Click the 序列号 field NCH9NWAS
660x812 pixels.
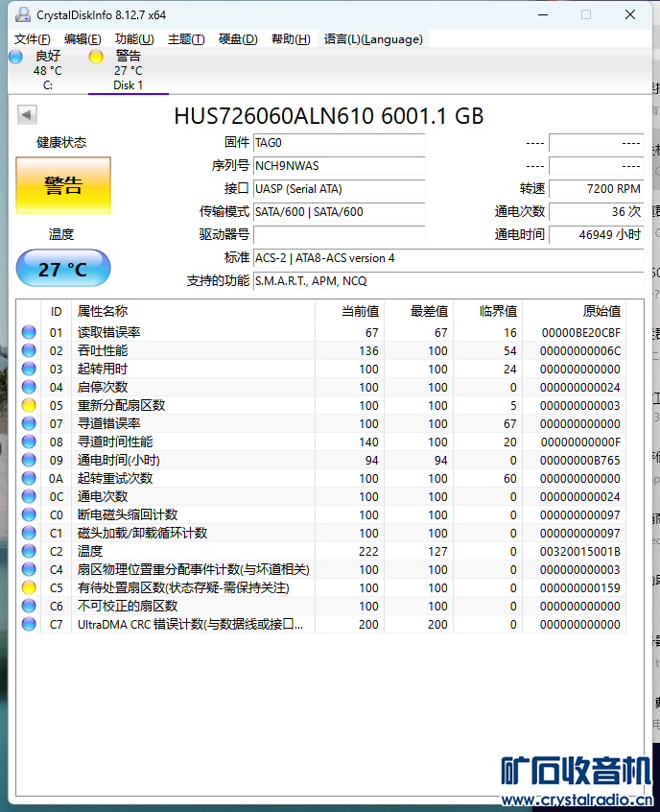[339, 166]
